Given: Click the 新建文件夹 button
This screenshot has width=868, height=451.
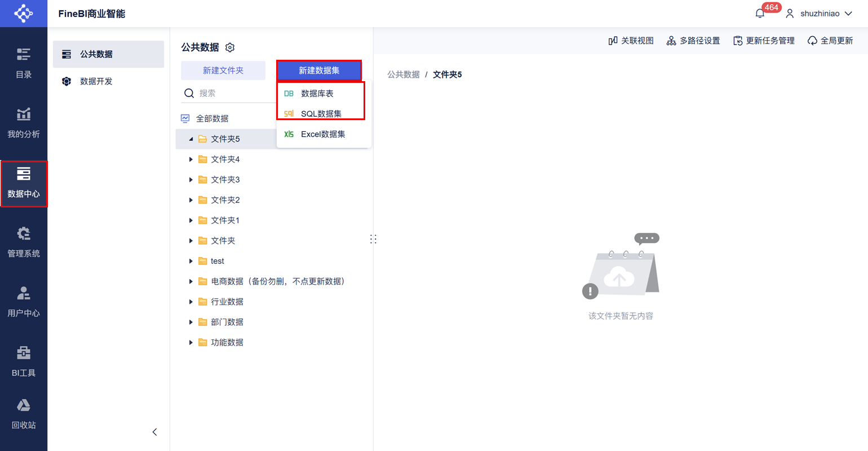Looking at the screenshot, I should click(223, 70).
